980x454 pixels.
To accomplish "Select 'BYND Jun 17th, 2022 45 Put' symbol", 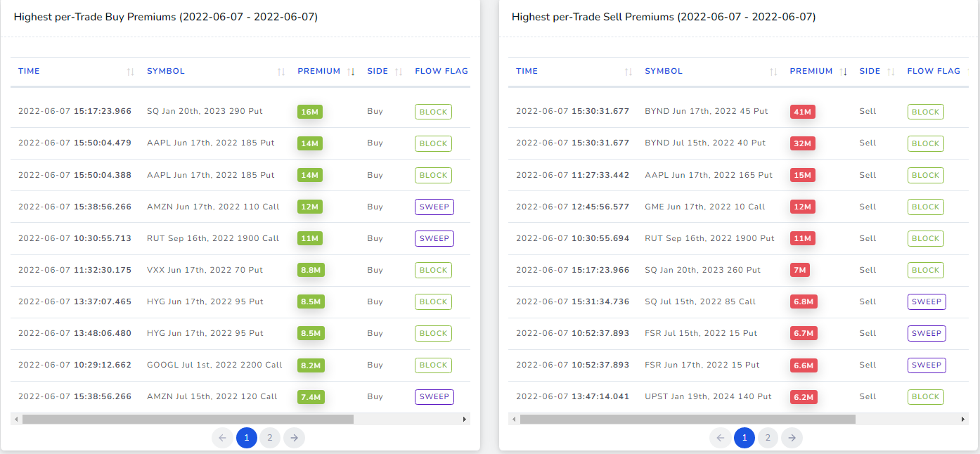I will (x=707, y=111).
